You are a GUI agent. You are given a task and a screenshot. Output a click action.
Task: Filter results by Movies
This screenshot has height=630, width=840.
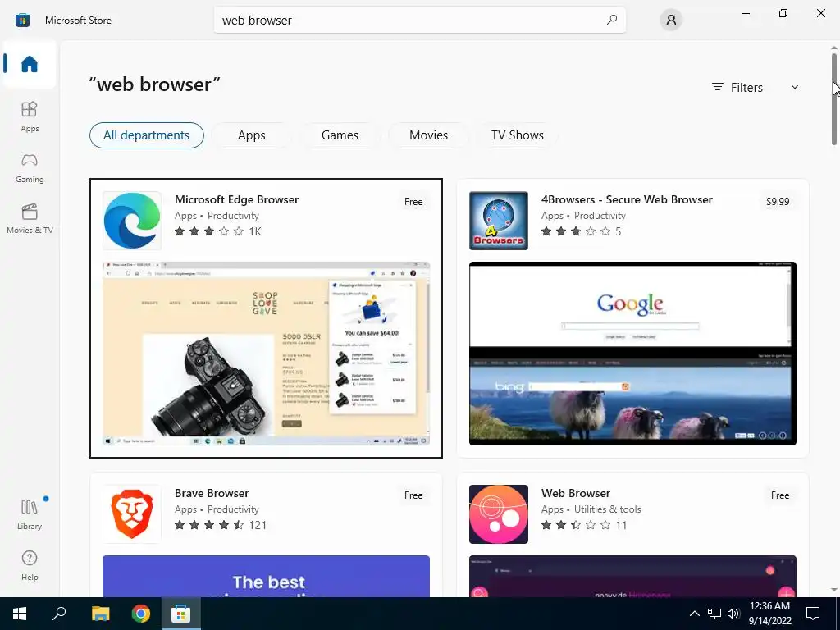point(428,135)
